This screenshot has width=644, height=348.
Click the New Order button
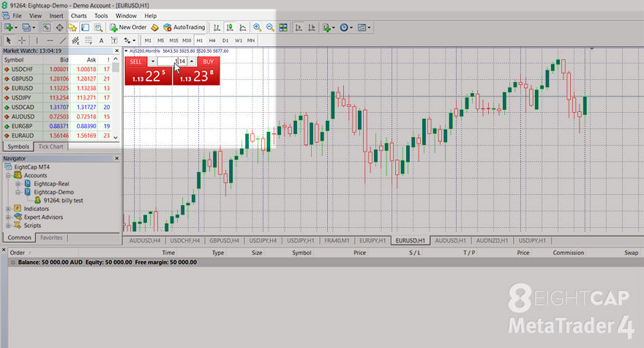coord(128,28)
